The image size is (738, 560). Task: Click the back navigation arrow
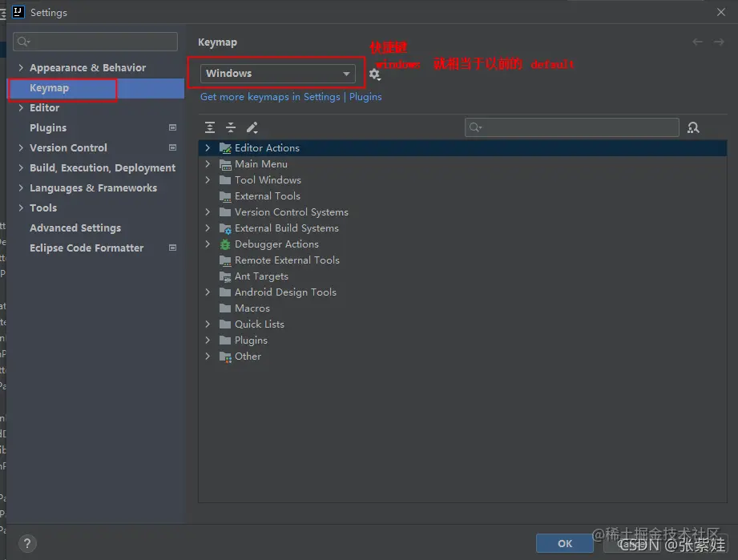[697, 42]
